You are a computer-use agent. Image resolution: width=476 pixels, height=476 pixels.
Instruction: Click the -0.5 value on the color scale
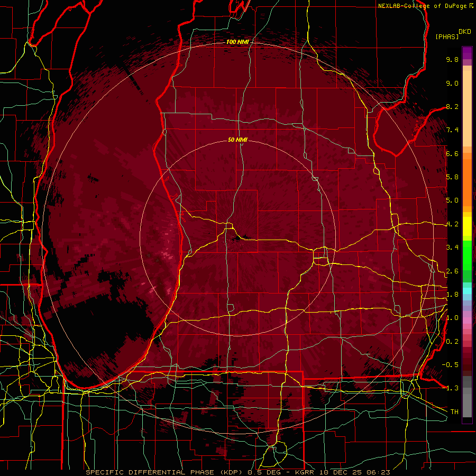tap(450, 365)
